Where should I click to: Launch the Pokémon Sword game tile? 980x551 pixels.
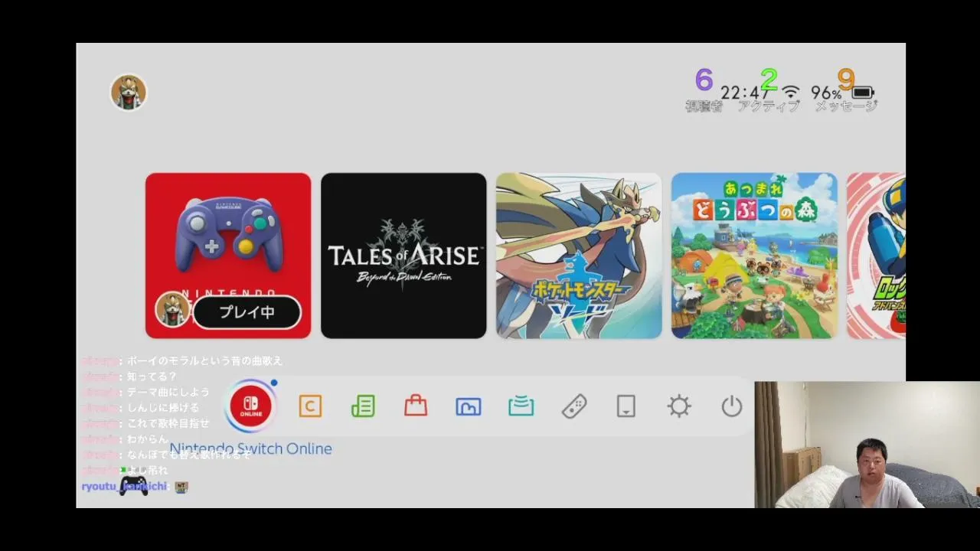point(579,256)
